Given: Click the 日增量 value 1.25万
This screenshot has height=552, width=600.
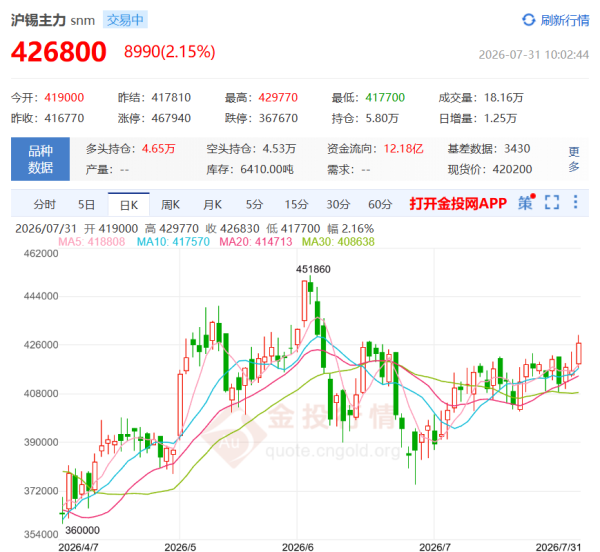Looking at the screenshot, I should 500,118.
